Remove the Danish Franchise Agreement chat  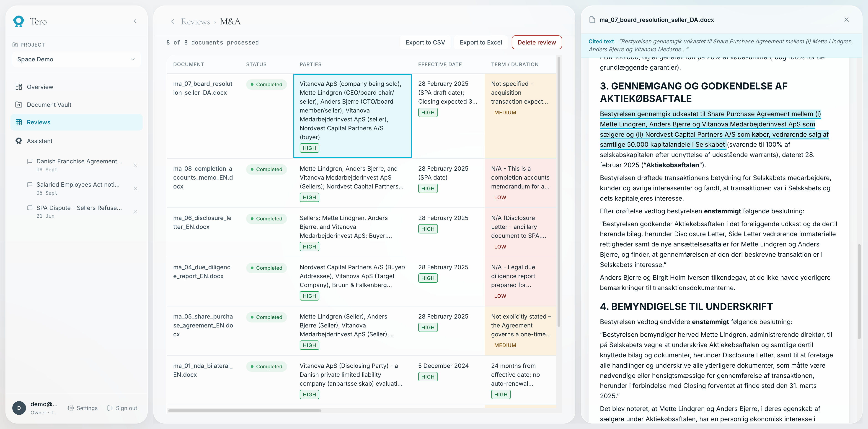(x=135, y=165)
